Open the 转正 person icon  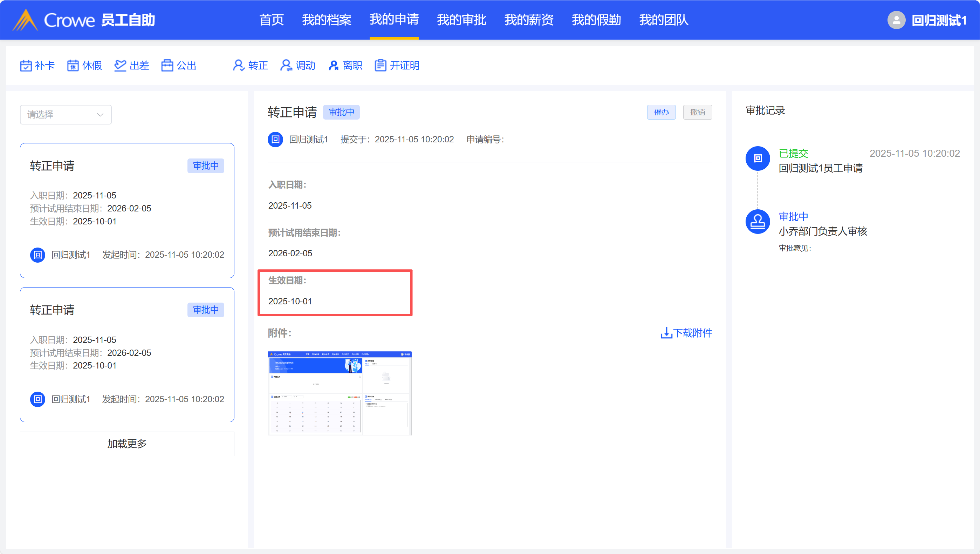click(x=239, y=66)
